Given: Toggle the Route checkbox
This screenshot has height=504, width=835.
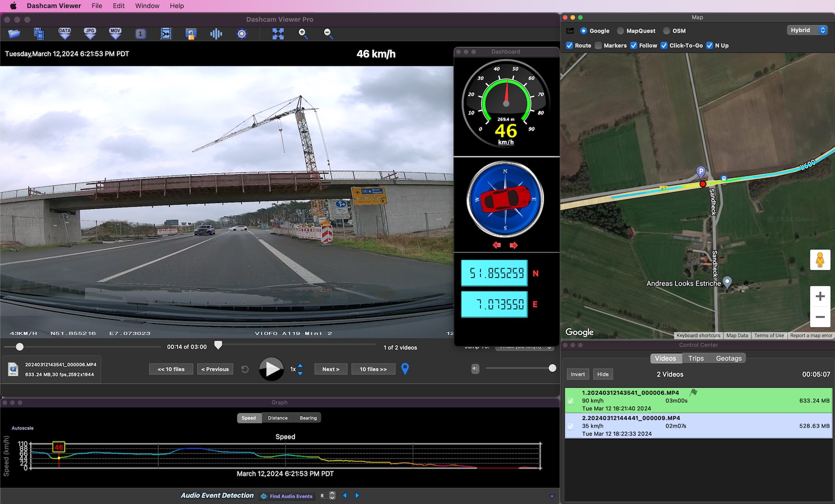Looking at the screenshot, I should [x=569, y=45].
